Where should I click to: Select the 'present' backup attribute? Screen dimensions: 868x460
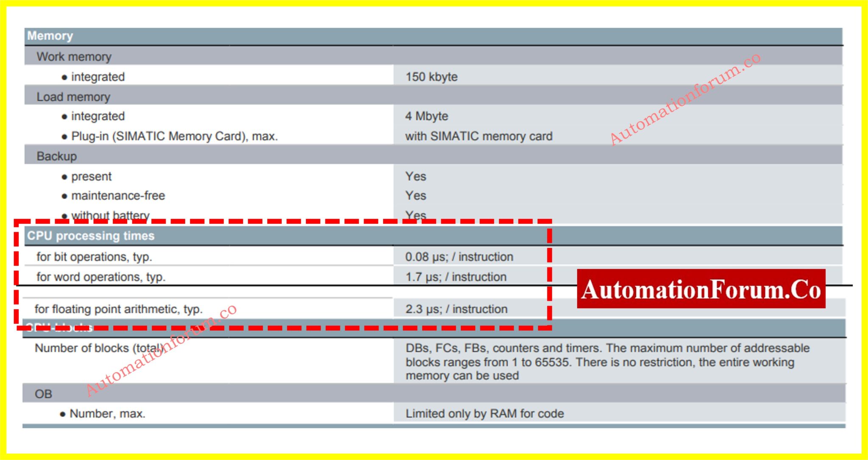pos(91,176)
